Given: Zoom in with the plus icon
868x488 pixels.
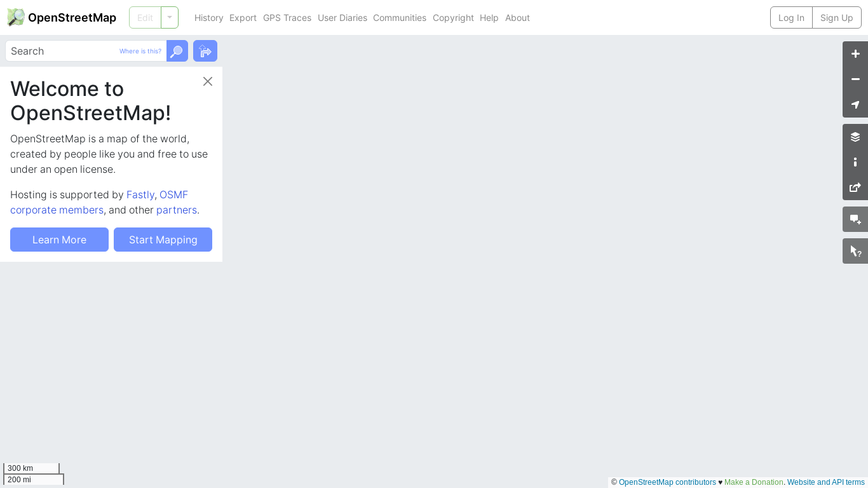Looking at the screenshot, I should pos(855,54).
